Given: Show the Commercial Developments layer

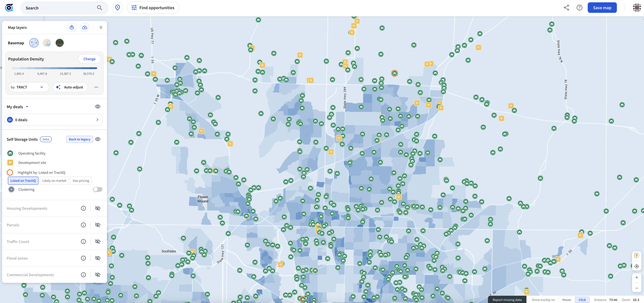Looking at the screenshot, I should [98, 275].
